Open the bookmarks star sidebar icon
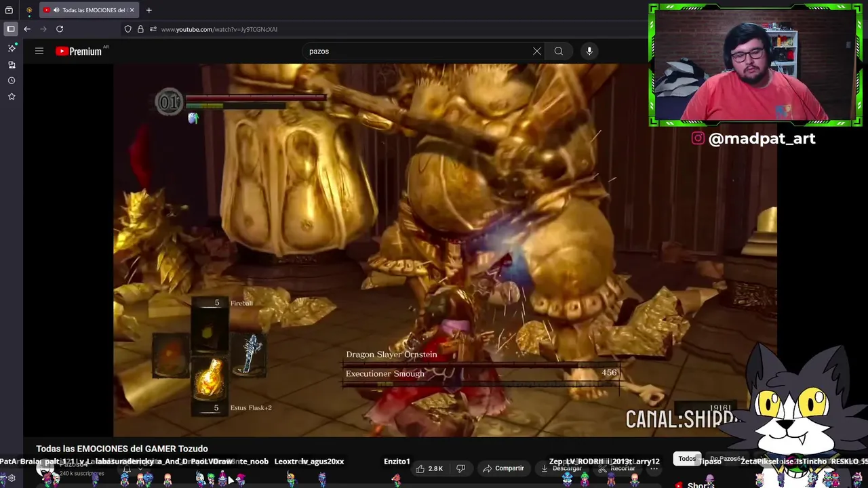 pos(12,96)
